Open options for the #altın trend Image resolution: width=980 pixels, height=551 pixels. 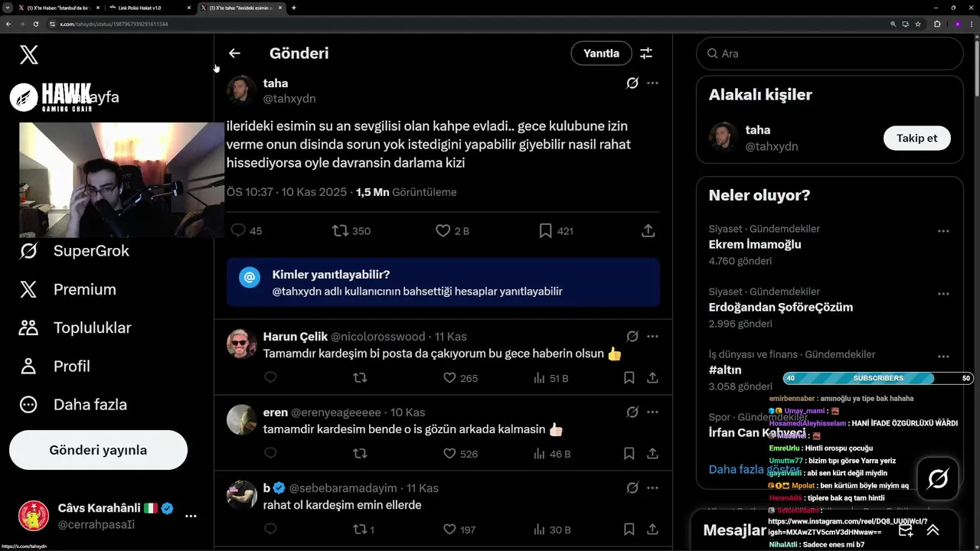click(943, 357)
